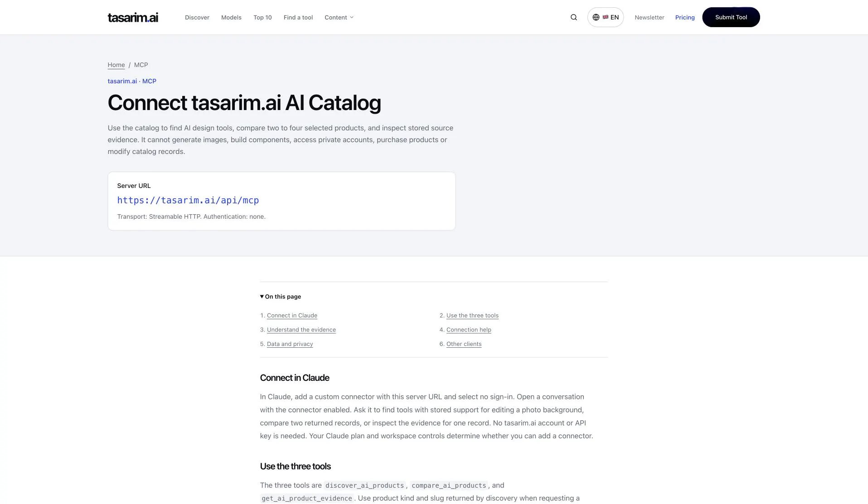Viewport: 868px width, 504px height.
Task: Click the Connect in Claude heading
Action: (295, 378)
